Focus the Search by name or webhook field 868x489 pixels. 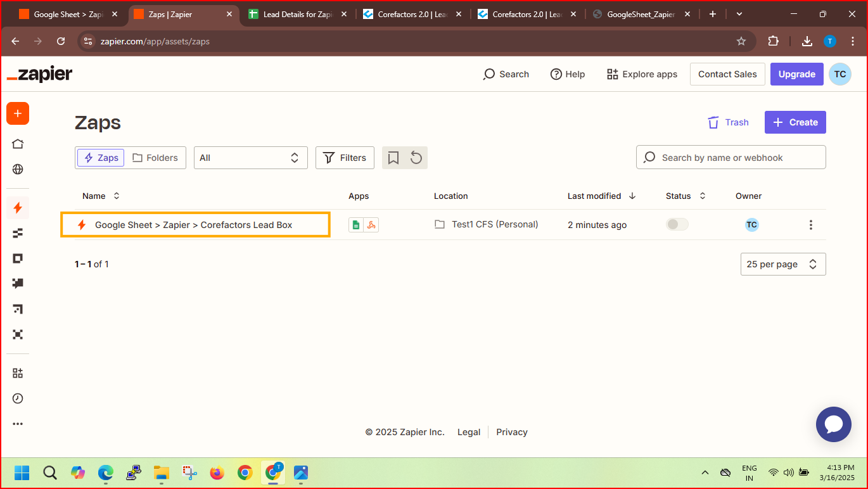tap(731, 158)
